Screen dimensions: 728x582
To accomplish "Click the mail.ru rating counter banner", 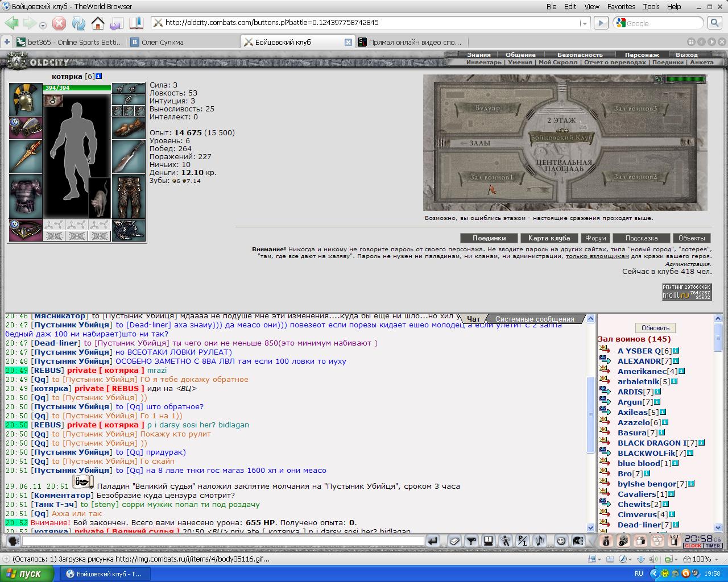I will click(686, 292).
